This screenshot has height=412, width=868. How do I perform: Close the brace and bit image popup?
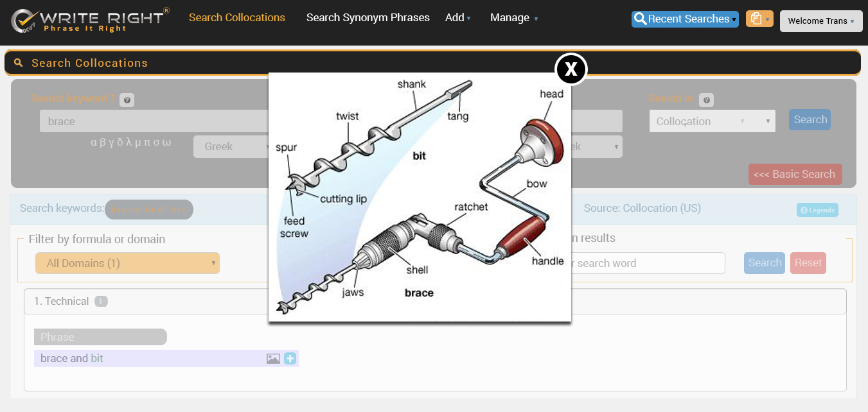[x=571, y=69]
